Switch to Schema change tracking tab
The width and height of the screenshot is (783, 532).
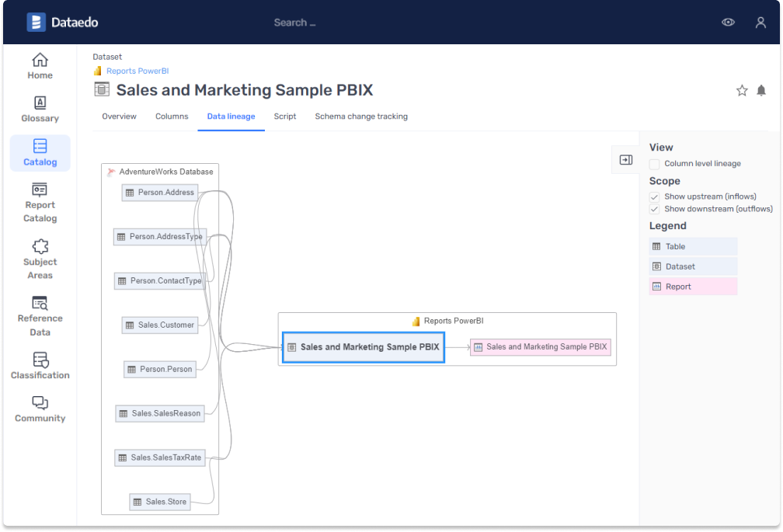(x=361, y=116)
